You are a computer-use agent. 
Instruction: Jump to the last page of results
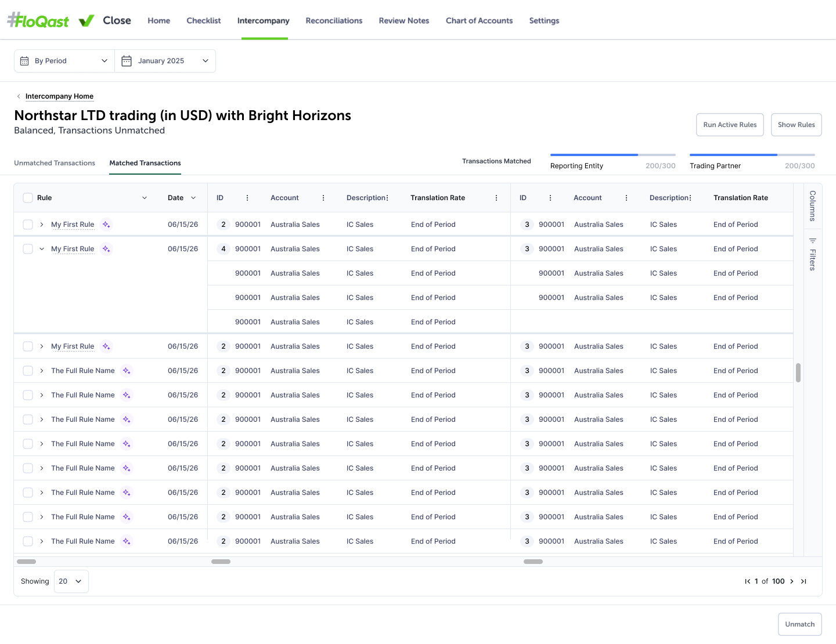click(x=803, y=581)
